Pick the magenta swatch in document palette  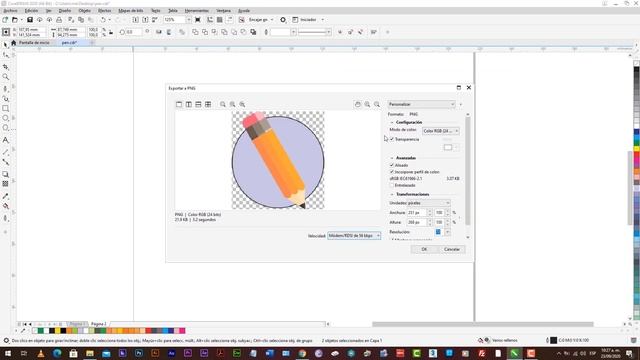pyautogui.click(x=182, y=331)
